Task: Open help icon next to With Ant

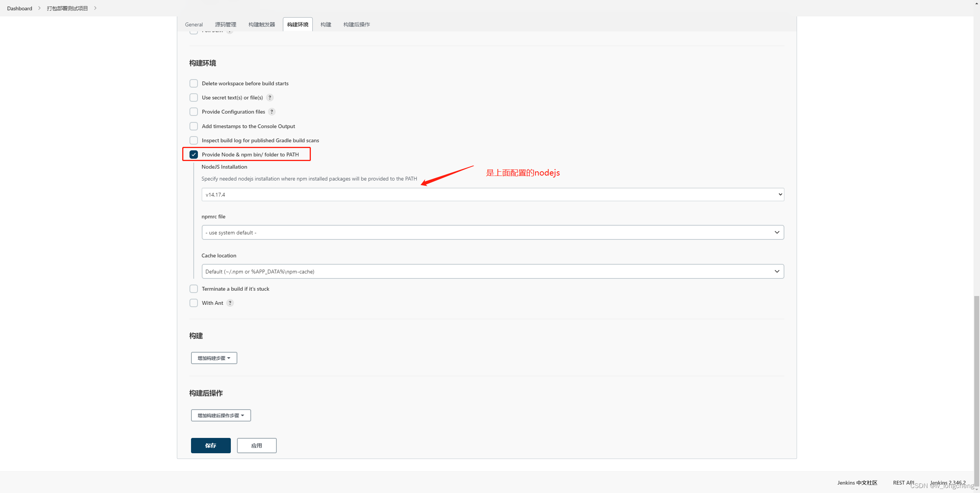Action: pos(230,303)
